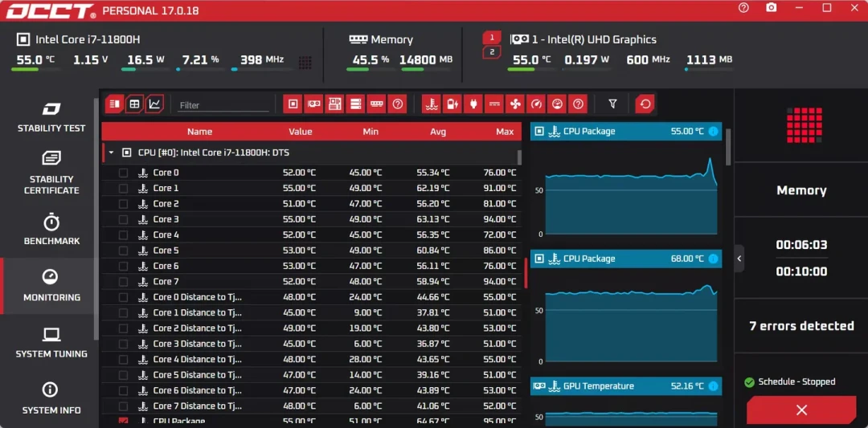The height and width of the screenshot is (428, 868).
Task: Check the Core 5 row checkbox
Action: (x=124, y=251)
